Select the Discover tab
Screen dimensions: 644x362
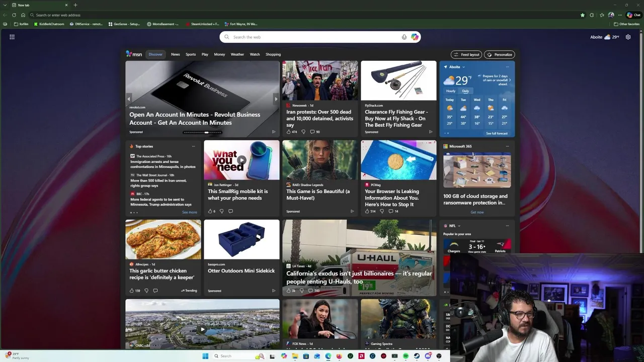[155, 54]
